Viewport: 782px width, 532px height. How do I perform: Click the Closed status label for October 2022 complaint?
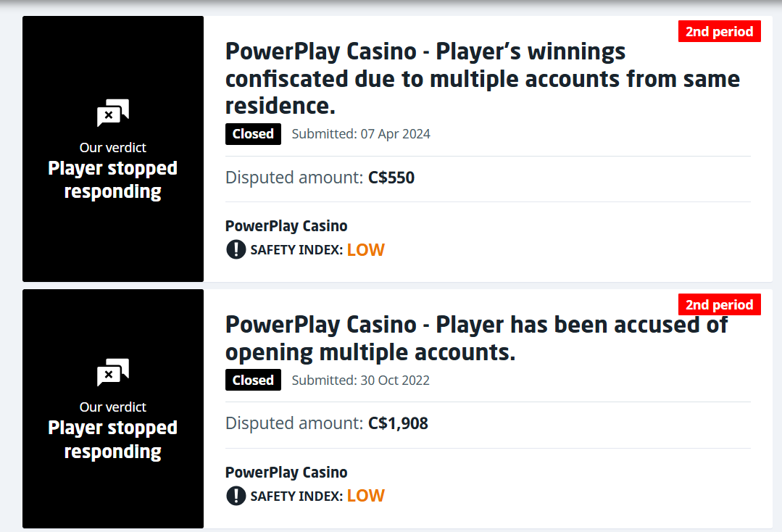click(253, 381)
